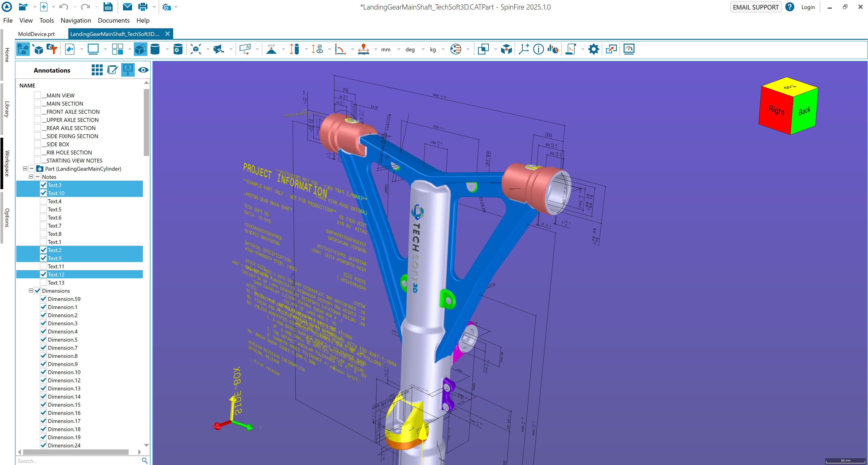Select the diameter measure tool
Image resolution: width=868 pixels, height=465 pixels.
click(x=317, y=49)
